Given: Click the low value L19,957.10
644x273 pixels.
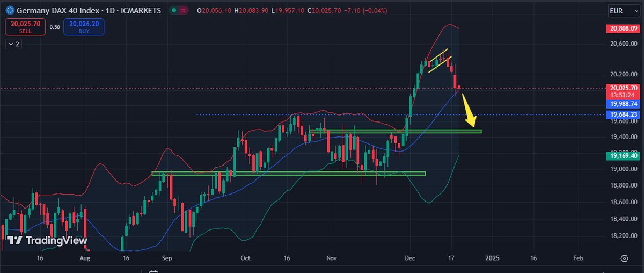Looking at the screenshot, I should tap(288, 11).
